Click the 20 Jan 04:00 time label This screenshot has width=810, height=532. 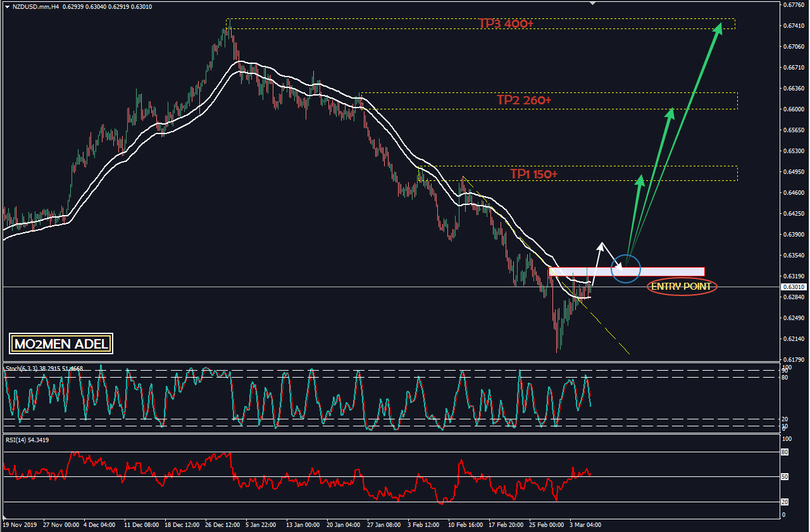[343, 524]
